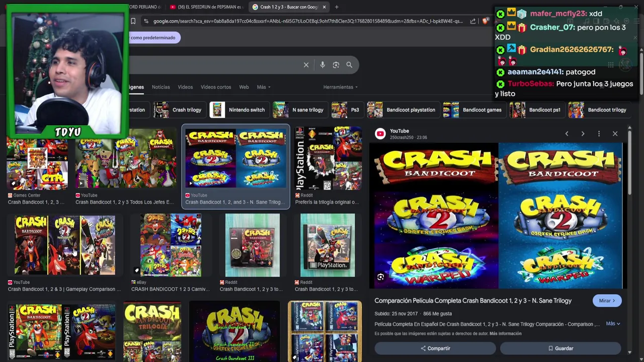644x362 pixels.
Task: Open site settings icon in address bar
Action: [x=145, y=21]
